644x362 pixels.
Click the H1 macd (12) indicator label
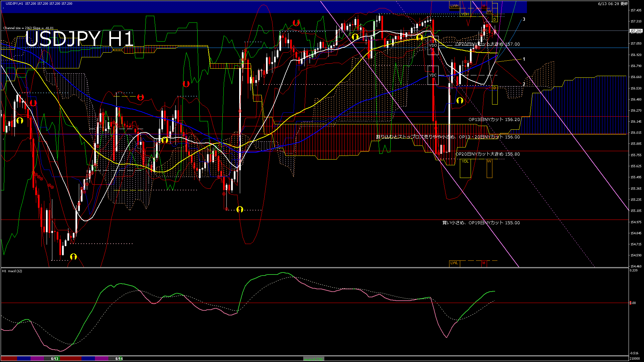pos(12,271)
